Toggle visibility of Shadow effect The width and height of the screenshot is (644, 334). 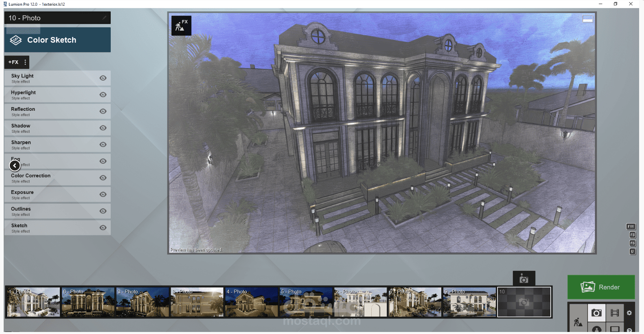pos(103,128)
